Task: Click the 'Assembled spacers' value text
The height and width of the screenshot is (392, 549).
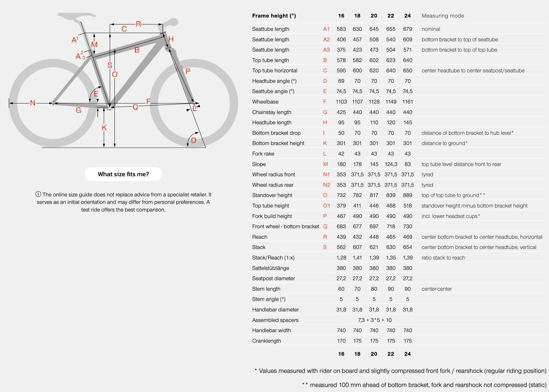Action: coord(375,320)
